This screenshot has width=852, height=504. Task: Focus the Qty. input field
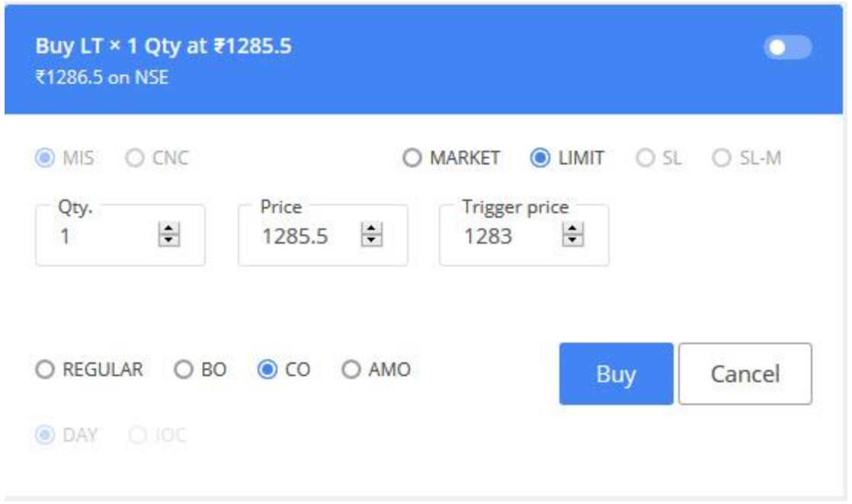(99, 238)
